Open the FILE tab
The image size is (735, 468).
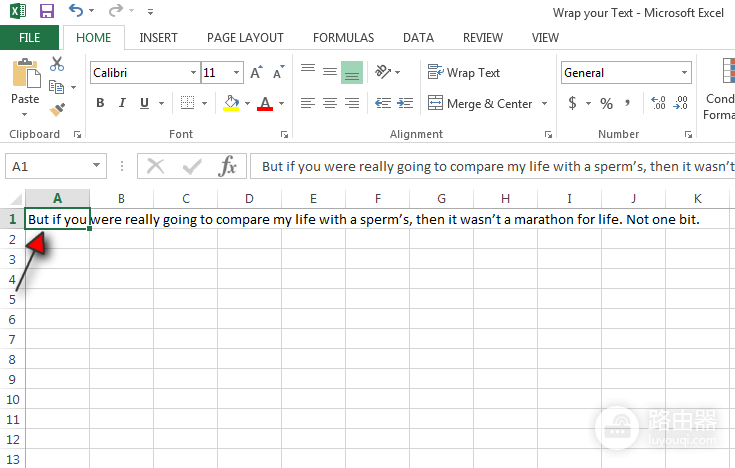click(30, 38)
